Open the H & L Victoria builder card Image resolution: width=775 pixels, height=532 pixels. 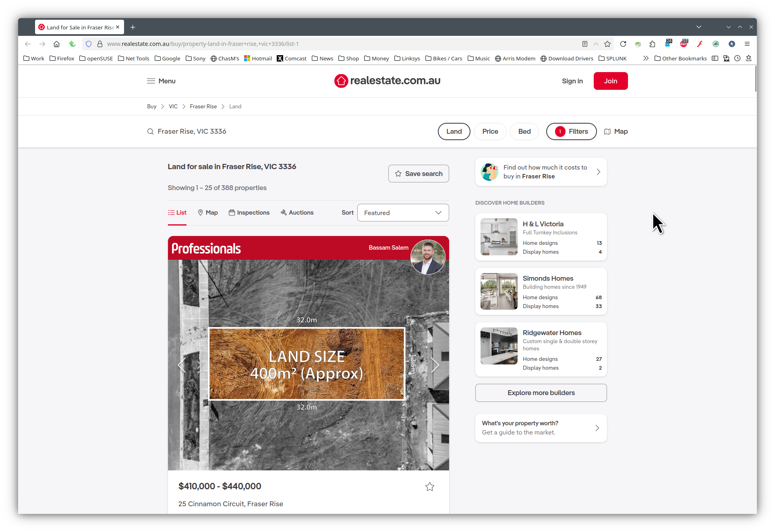tap(541, 237)
